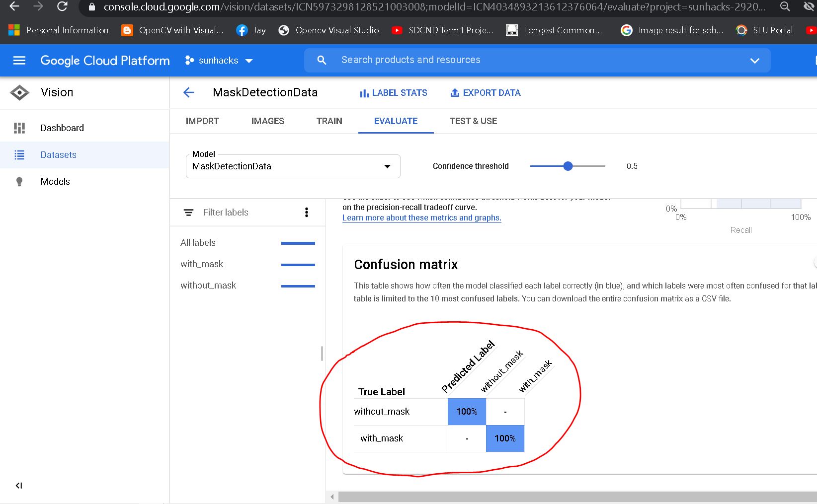Select the with_mask label row
The width and height of the screenshot is (817, 504).
click(248, 264)
